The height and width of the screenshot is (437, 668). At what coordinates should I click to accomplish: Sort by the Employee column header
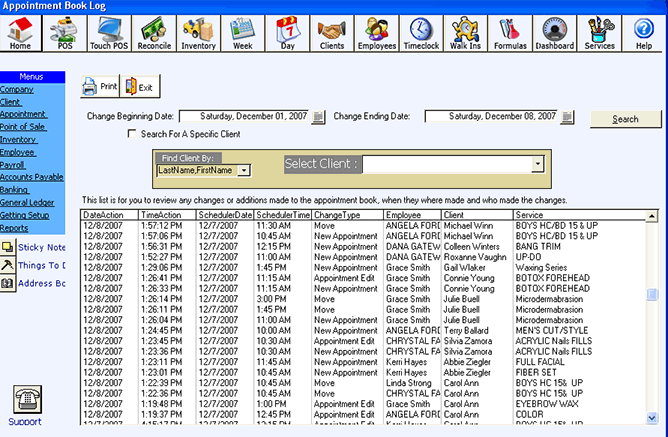click(412, 215)
